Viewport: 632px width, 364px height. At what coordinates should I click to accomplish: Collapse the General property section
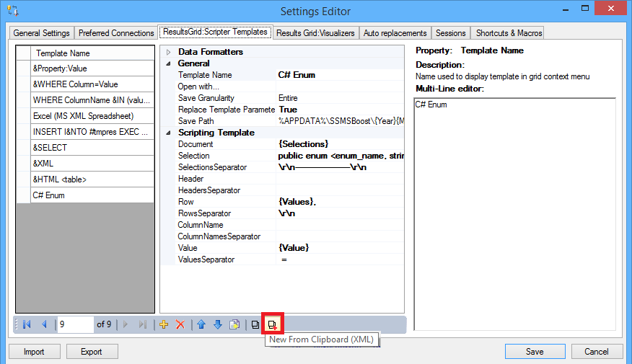169,63
